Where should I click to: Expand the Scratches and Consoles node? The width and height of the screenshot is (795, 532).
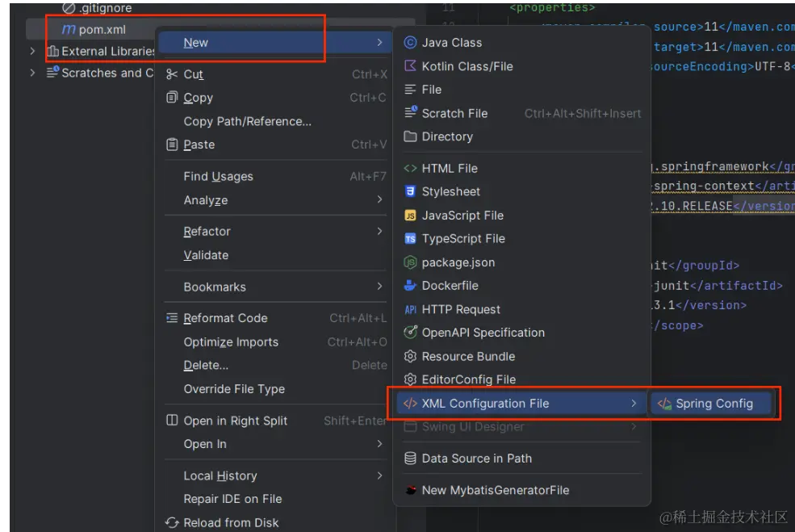point(32,73)
